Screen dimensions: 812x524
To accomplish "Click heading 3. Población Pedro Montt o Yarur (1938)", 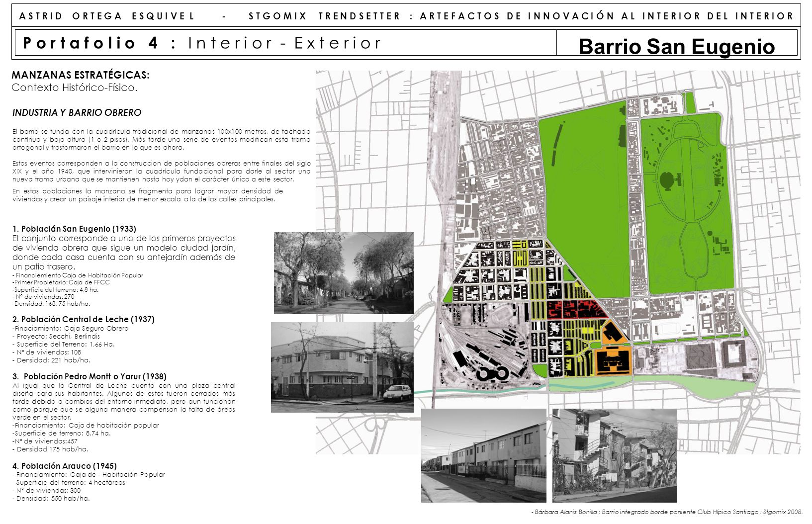I will pyautogui.click(x=90, y=376).
